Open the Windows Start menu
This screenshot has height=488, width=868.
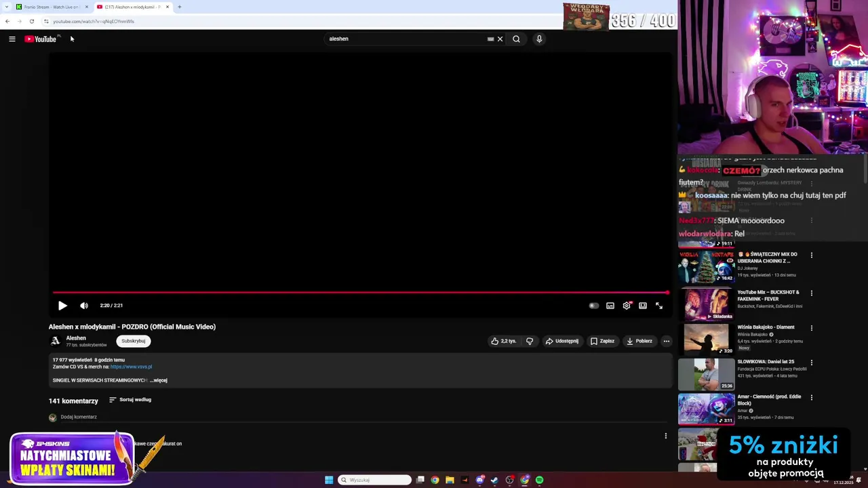pos(329,480)
